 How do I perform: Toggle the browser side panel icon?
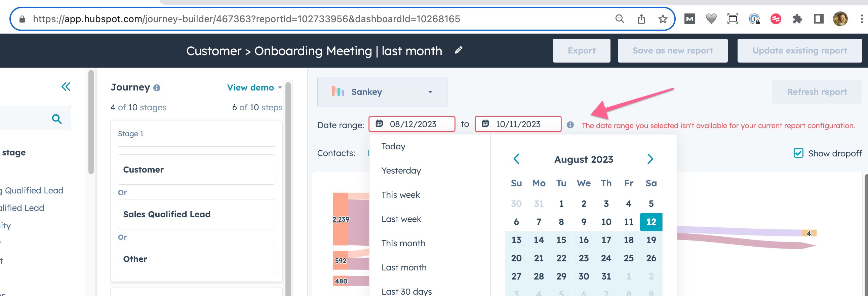819,19
